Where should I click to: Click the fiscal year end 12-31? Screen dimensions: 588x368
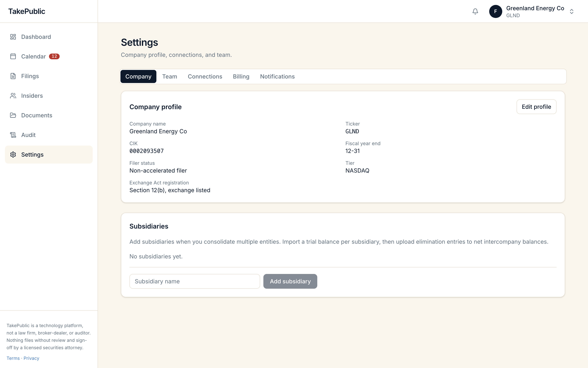(353, 151)
